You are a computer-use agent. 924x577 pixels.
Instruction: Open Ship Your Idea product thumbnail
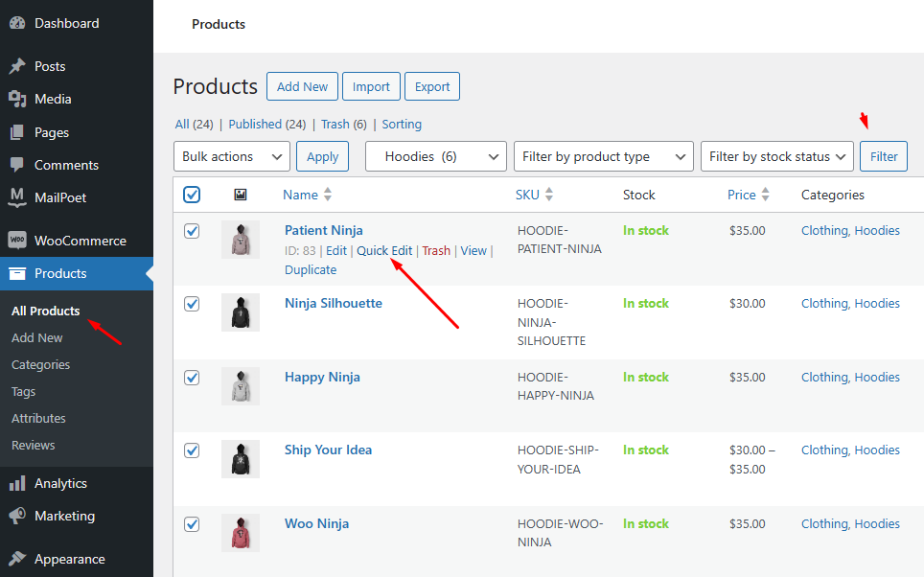click(241, 459)
